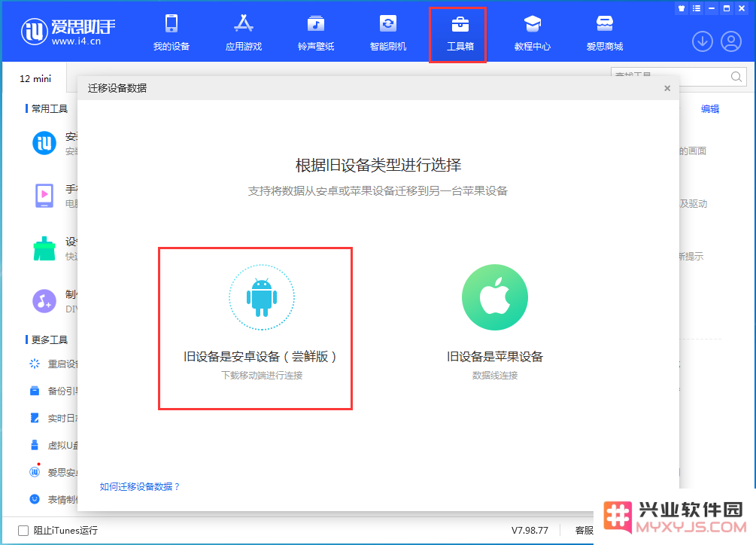Minimize the application window
This screenshot has height=545, width=756.
(712, 8)
